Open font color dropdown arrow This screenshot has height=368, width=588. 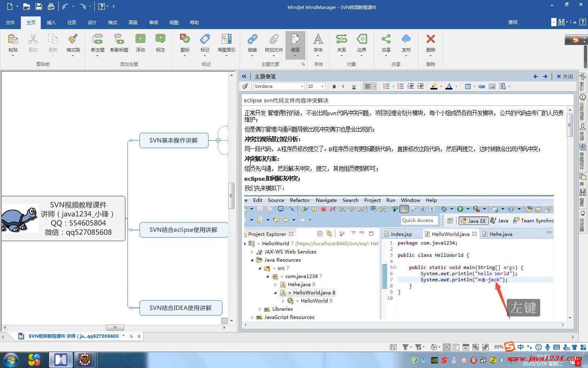click(x=456, y=86)
